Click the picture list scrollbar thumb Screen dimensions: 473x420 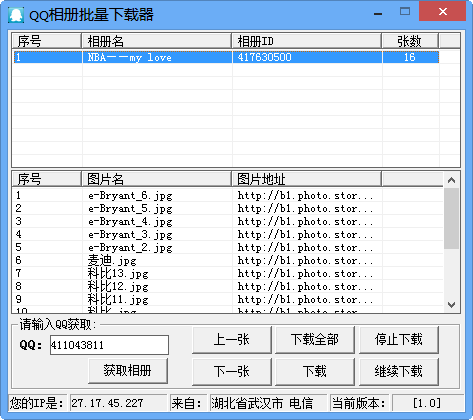(x=452, y=218)
